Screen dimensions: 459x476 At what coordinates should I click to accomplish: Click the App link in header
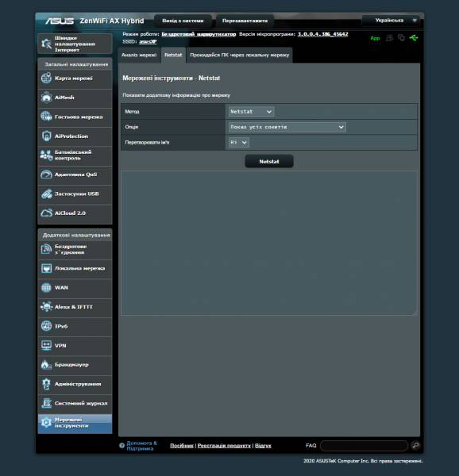375,38
